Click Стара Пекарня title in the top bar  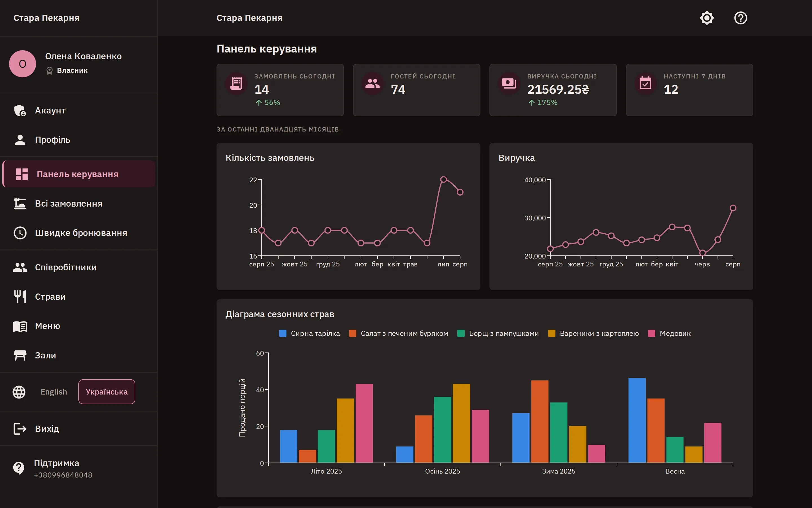tap(249, 18)
